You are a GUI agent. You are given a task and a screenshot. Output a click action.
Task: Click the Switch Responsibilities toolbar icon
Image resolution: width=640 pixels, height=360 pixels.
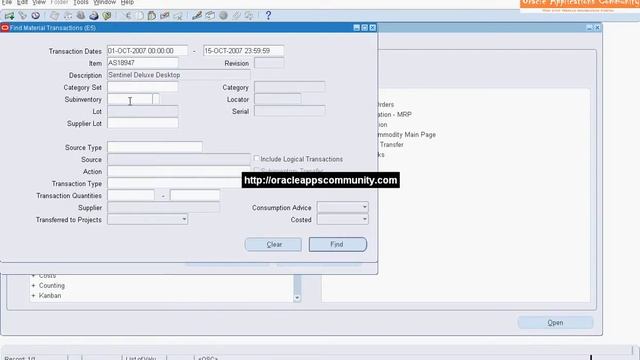[80, 16]
